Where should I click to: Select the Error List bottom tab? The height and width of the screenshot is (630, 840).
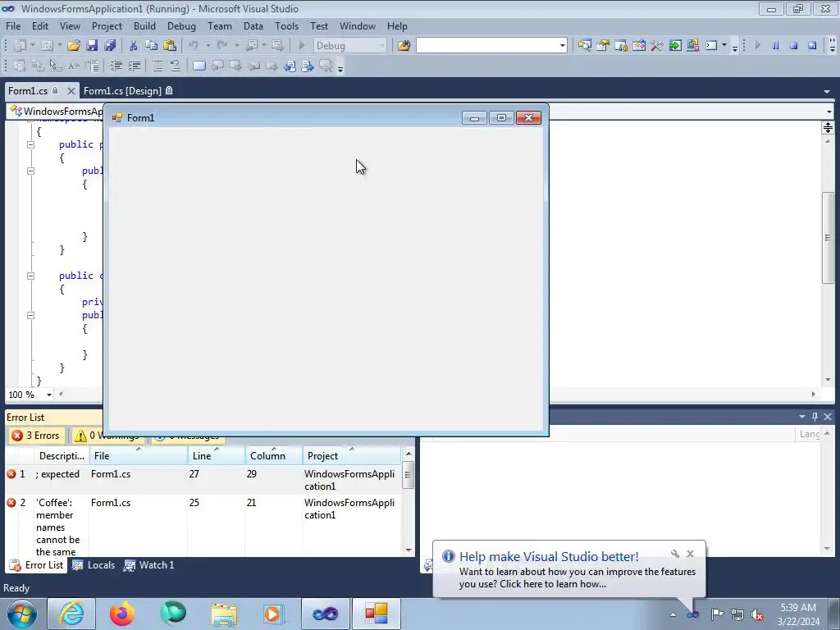point(36,565)
